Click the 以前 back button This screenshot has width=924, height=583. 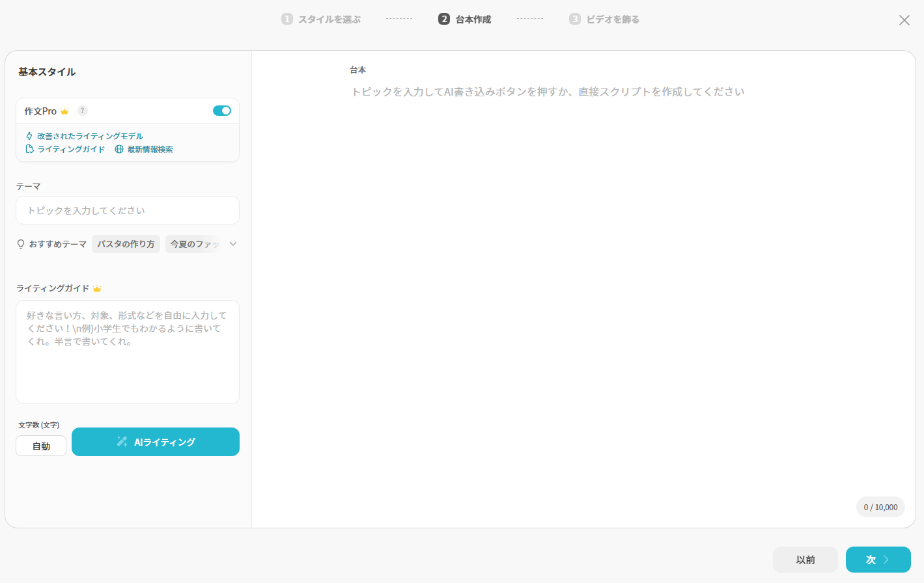point(805,560)
